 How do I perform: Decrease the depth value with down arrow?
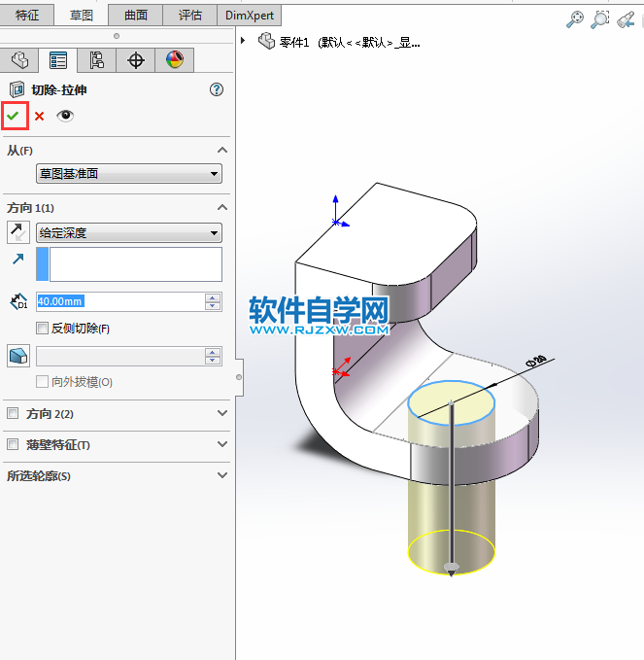[213, 306]
